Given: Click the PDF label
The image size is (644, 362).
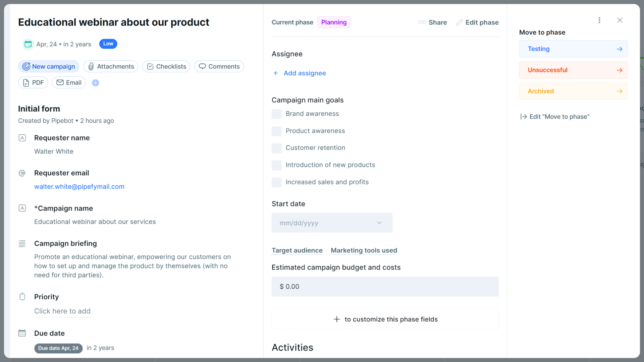Looking at the screenshot, I should pos(33,82).
